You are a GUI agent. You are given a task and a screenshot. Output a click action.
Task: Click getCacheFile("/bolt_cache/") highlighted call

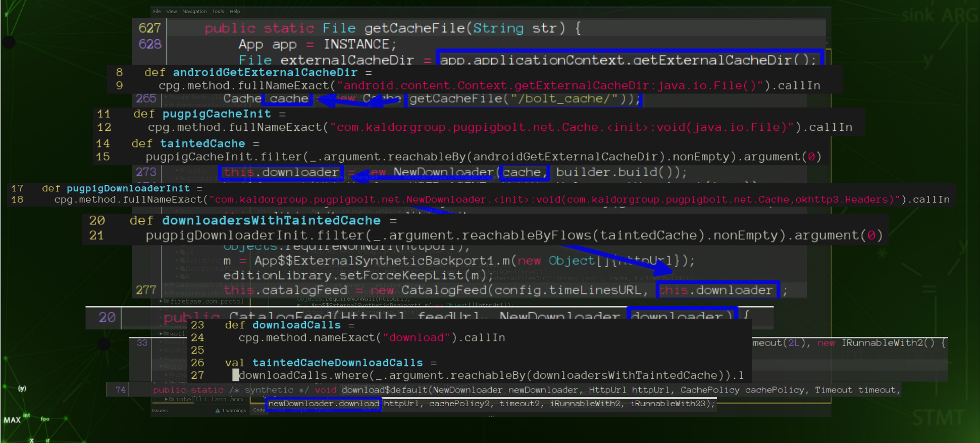(x=524, y=99)
